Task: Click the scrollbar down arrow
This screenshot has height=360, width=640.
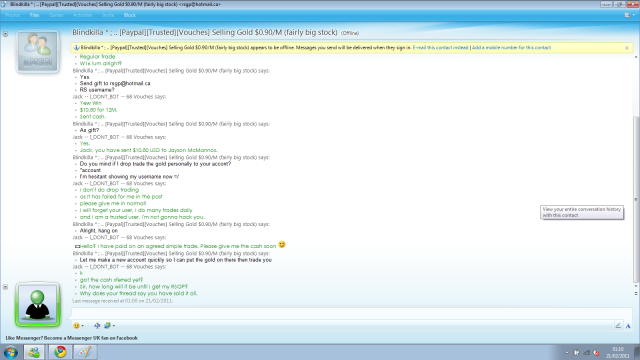Action: pyautogui.click(x=636, y=287)
